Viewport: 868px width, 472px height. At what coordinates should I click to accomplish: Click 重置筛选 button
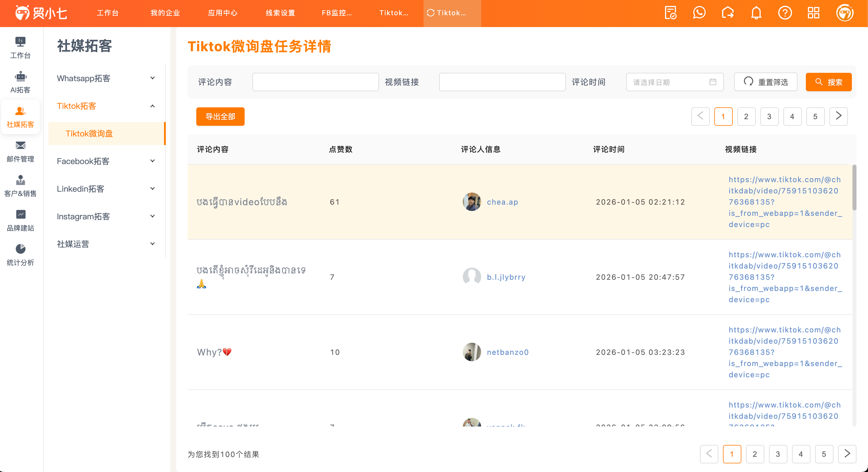(x=766, y=82)
